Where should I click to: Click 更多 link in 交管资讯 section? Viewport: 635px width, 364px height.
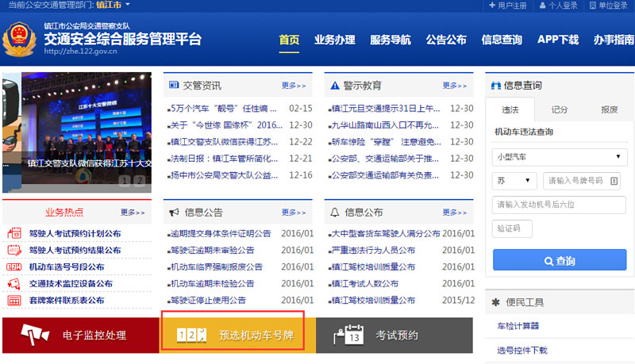pos(294,86)
